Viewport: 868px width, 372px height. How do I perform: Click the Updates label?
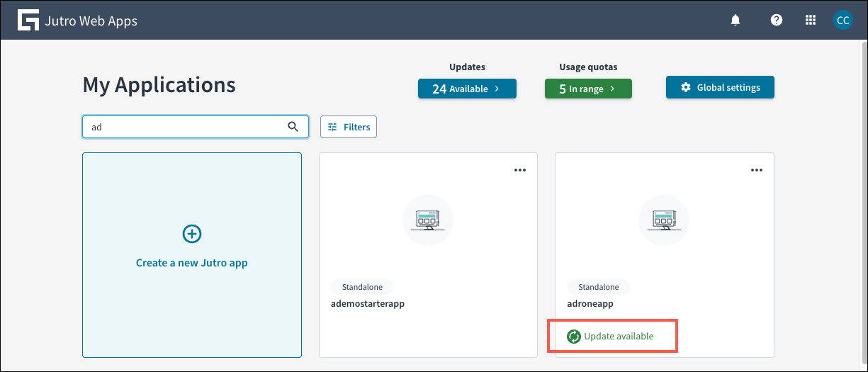coord(467,67)
